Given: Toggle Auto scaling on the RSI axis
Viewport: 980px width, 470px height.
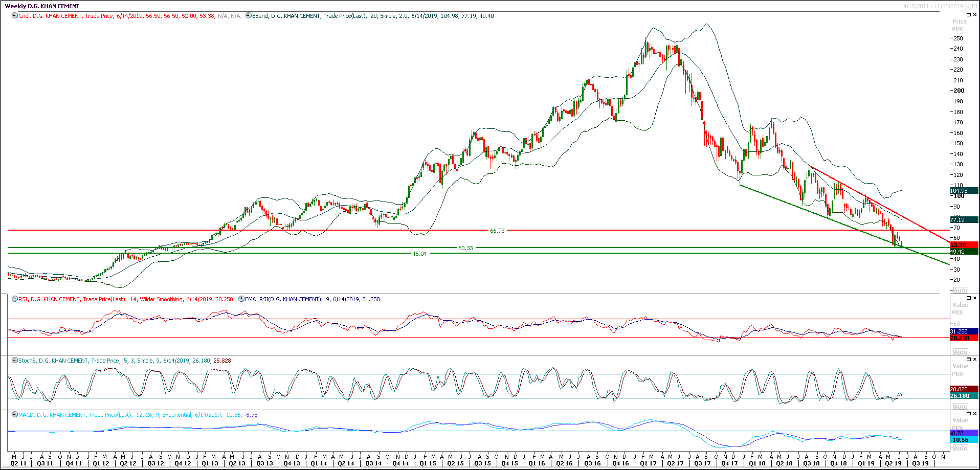Looking at the screenshot, I should 960,352.
